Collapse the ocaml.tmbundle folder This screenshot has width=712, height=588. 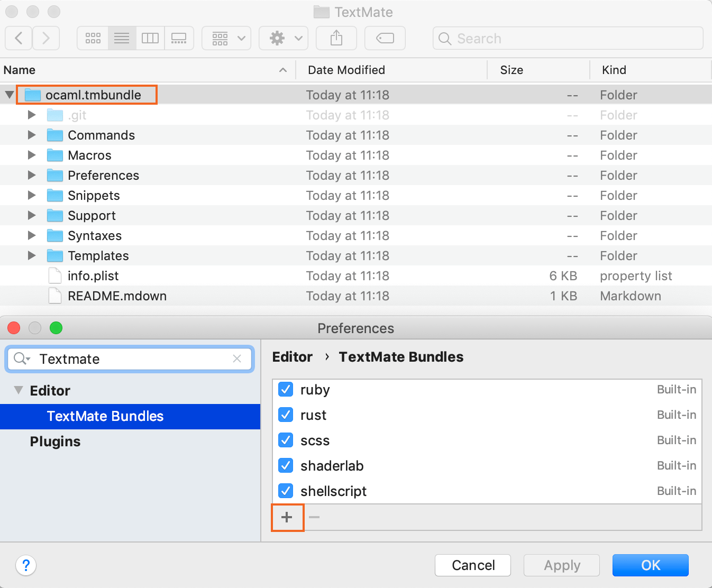click(x=9, y=95)
